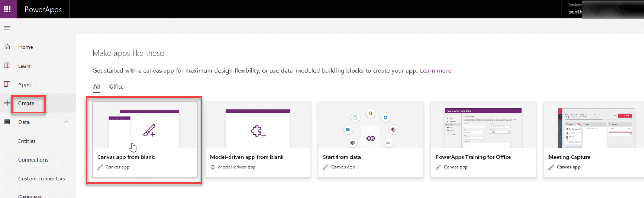This screenshot has width=644, height=198.
Task: Open Apps in the sidebar
Action: [x=24, y=85]
